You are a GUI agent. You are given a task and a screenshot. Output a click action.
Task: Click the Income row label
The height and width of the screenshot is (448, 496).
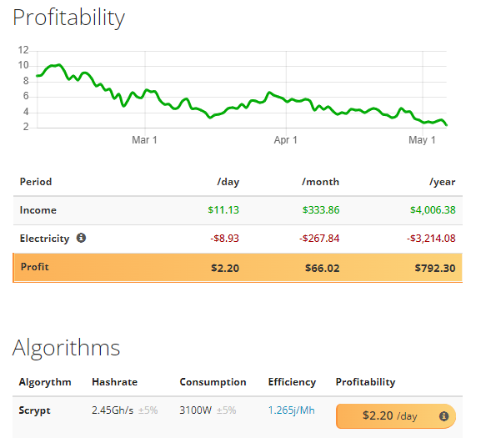[38, 210]
